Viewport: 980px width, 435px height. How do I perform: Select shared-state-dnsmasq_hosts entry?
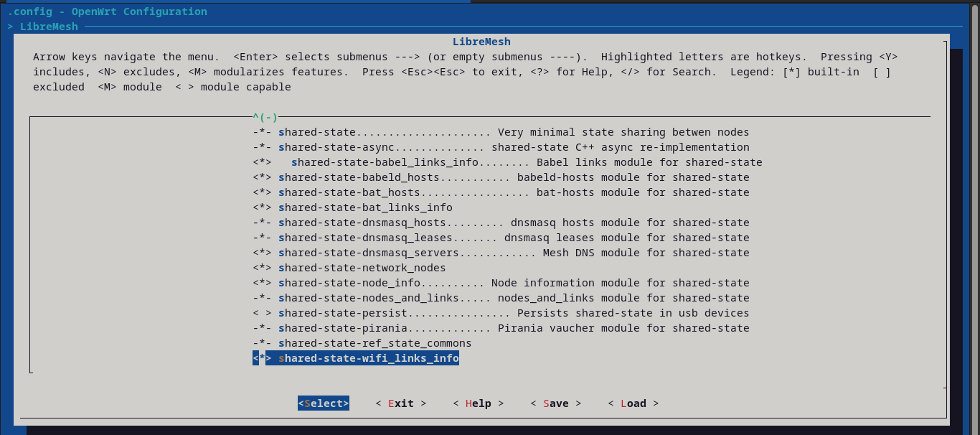[x=501, y=223]
